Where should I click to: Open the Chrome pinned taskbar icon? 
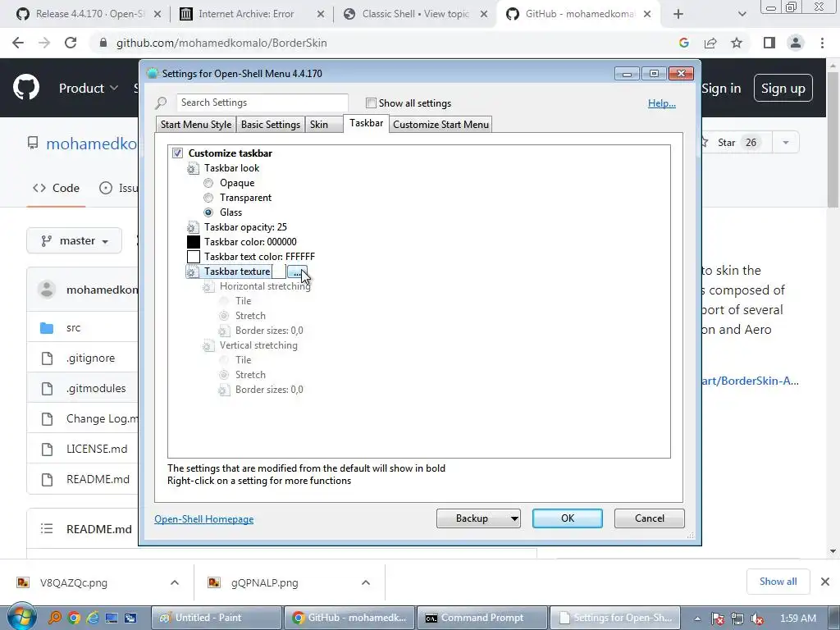(74, 618)
